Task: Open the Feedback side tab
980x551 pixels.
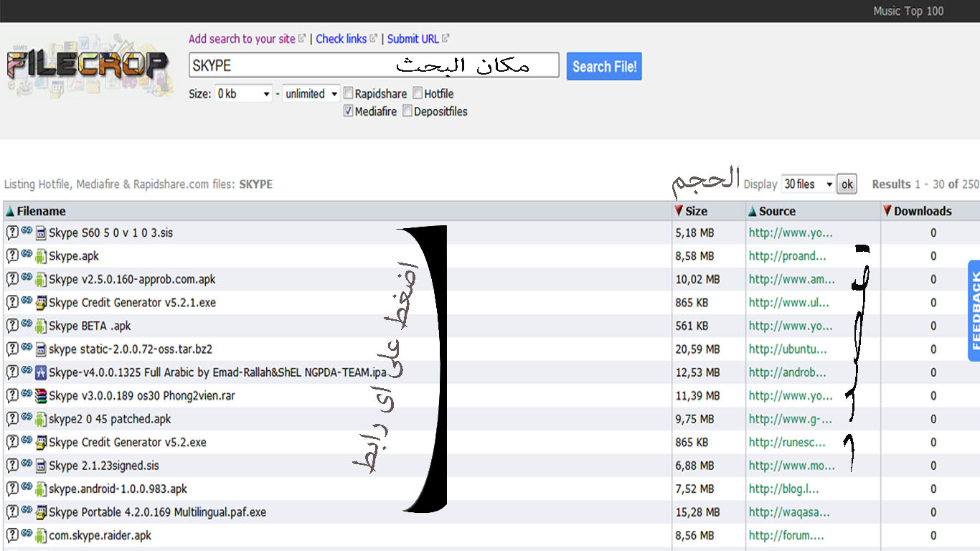Action: [974, 310]
